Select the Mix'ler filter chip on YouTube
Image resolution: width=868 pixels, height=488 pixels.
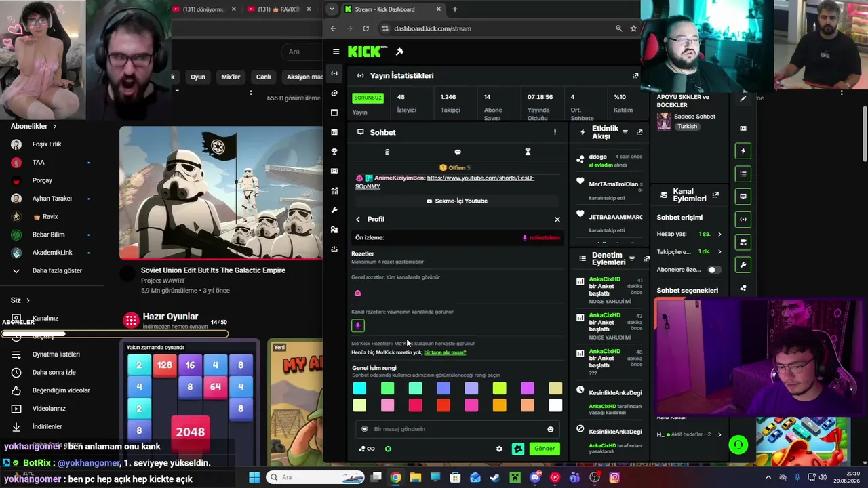click(x=231, y=77)
